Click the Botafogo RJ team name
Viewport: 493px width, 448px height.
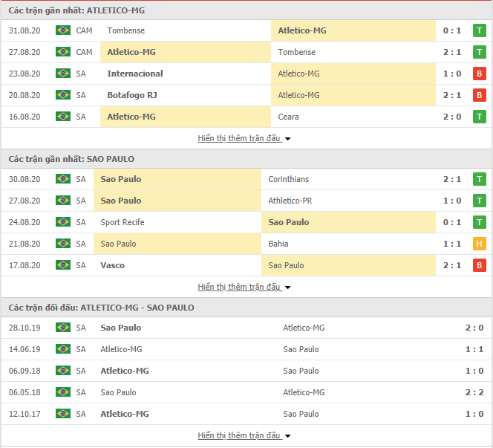click(132, 95)
